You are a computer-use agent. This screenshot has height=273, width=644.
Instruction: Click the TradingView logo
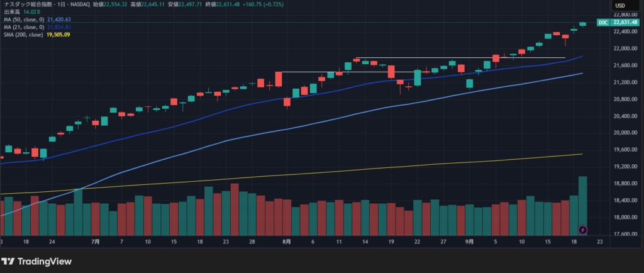click(36, 261)
